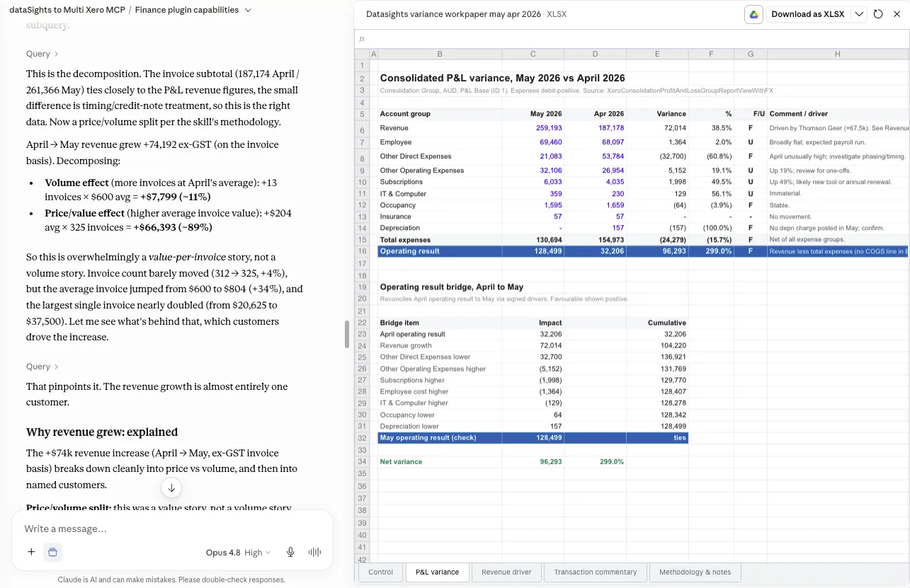Click the chat scrollbar thumb

tap(347, 334)
